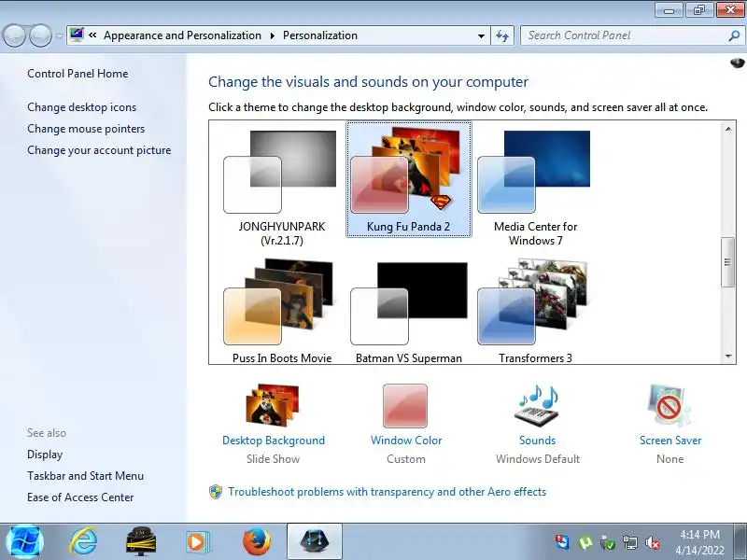
Task: Click the themes list scroll up arrow
Action: (x=728, y=129)
